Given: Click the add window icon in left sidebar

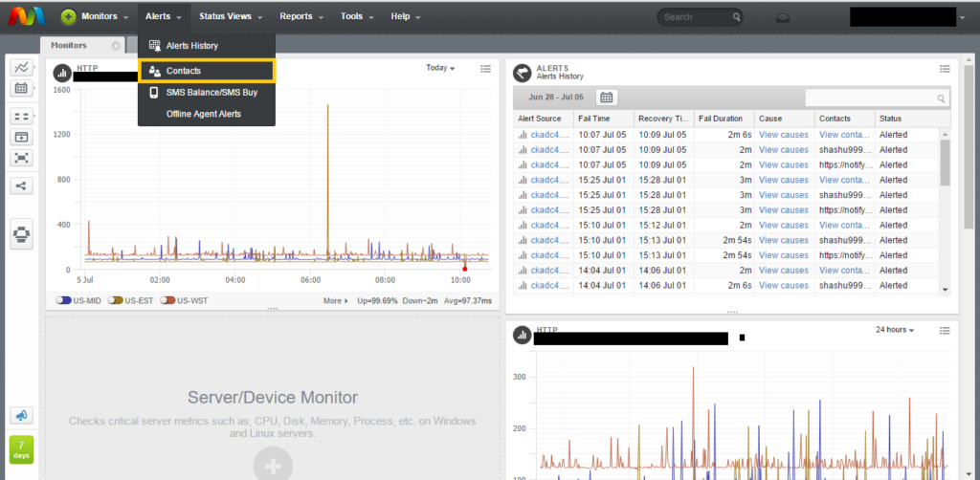Looking at the screenshot, I should [21, 138].
